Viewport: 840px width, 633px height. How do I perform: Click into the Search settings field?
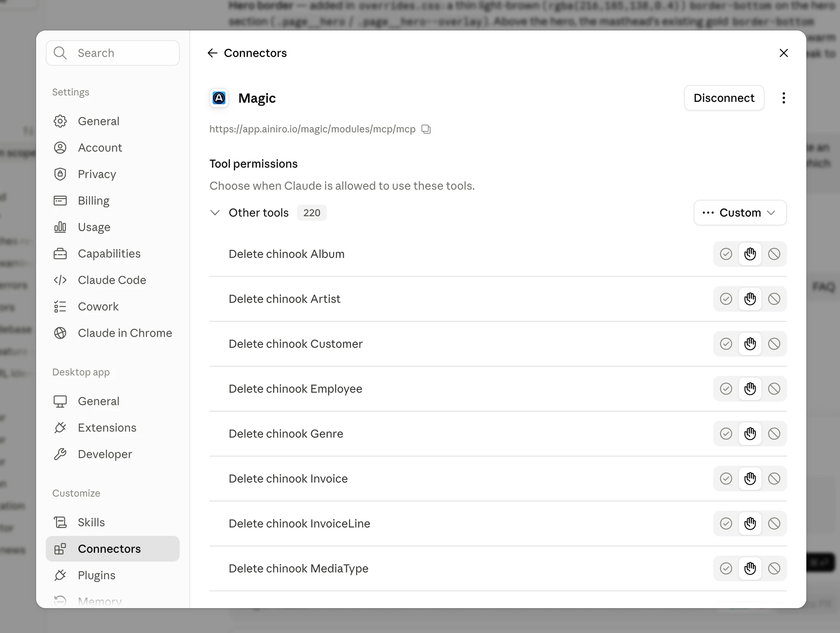click(112, 53)
